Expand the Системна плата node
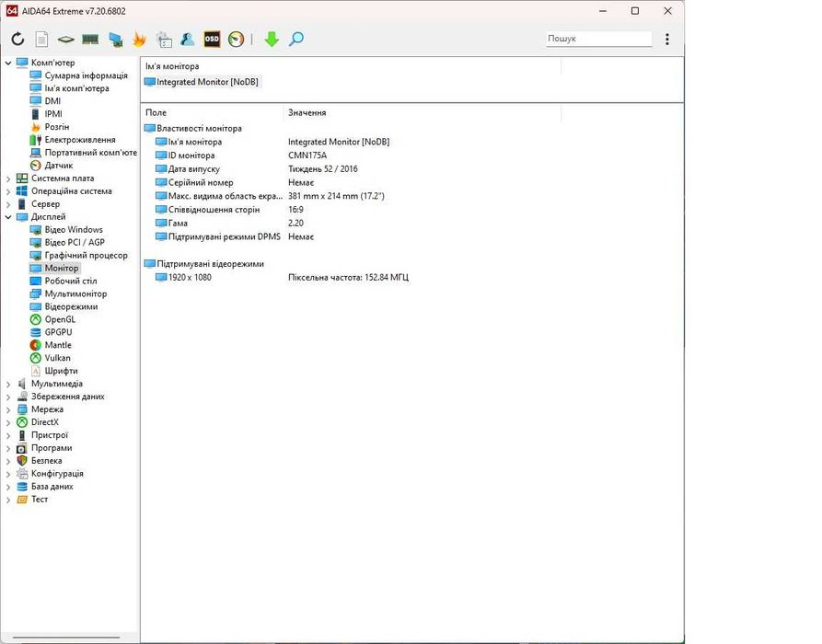 point(8,178)
